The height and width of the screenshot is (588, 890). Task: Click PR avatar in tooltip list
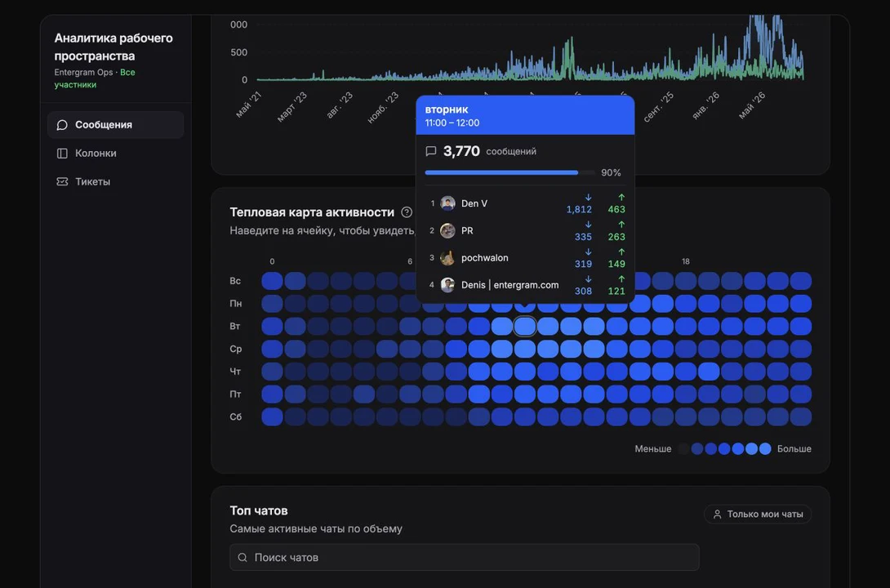447,230
